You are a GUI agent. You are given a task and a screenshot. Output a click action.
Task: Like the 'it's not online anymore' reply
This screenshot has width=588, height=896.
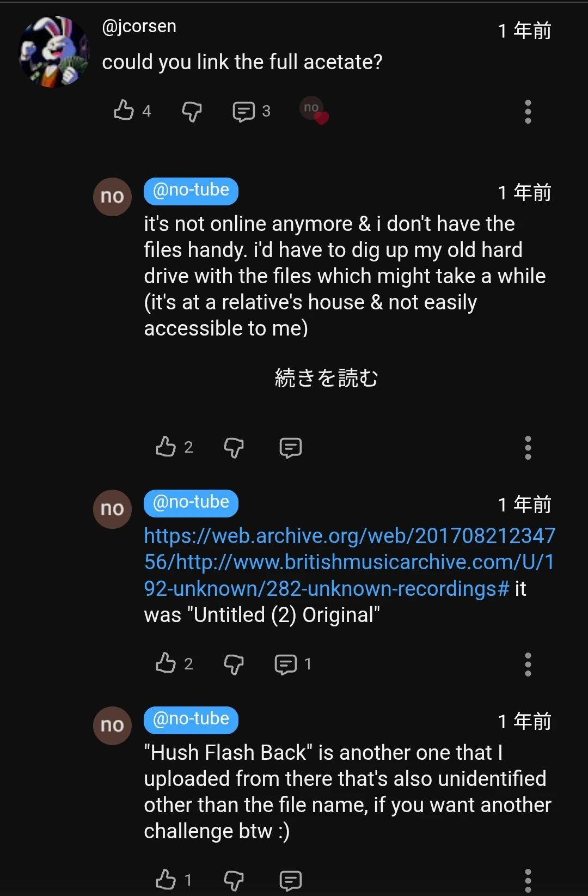[166, 447]
